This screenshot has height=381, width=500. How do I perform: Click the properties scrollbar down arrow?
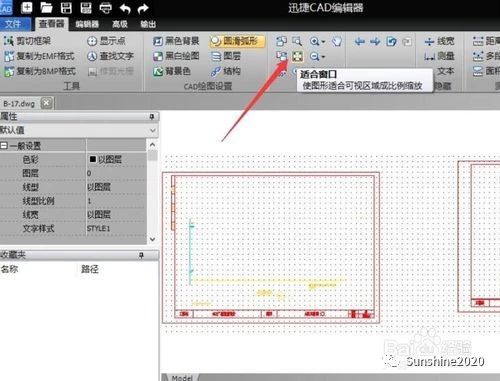[152, 239]
